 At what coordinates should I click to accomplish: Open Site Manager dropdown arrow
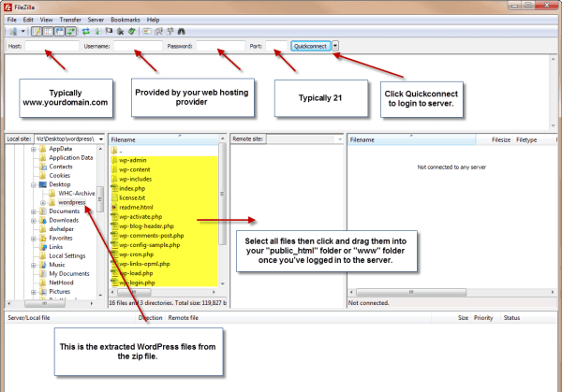tap(22, 32)
